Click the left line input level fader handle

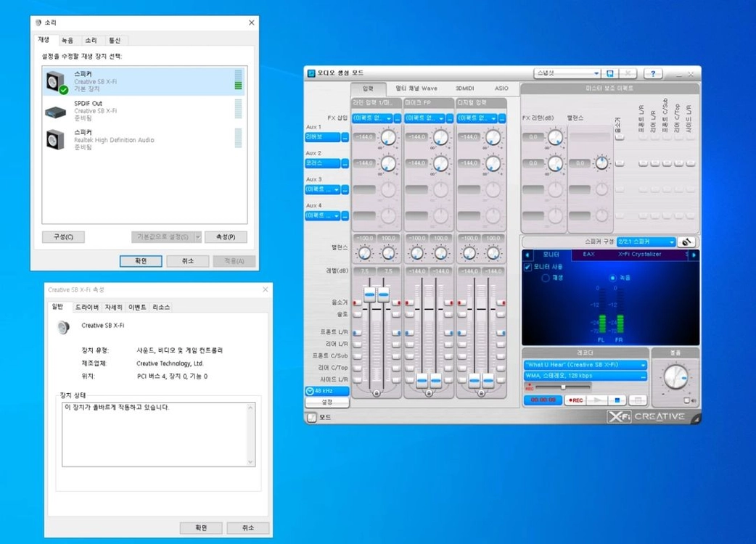[x=369, y=294]
